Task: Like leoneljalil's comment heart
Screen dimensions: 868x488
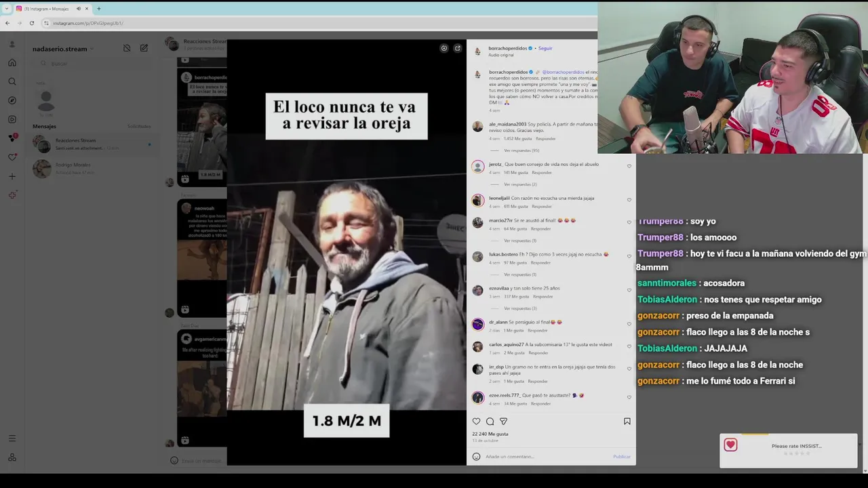Action: coord(629,200)
